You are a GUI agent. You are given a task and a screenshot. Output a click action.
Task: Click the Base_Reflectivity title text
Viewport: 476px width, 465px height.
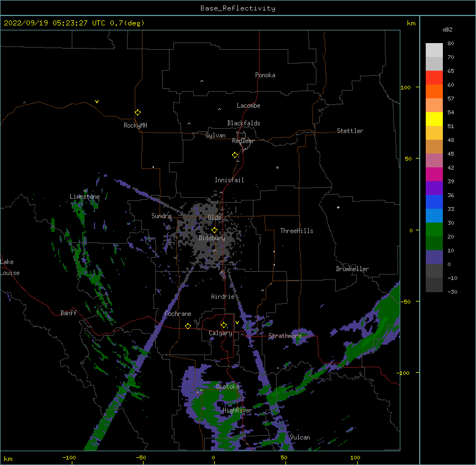(238, 8)
